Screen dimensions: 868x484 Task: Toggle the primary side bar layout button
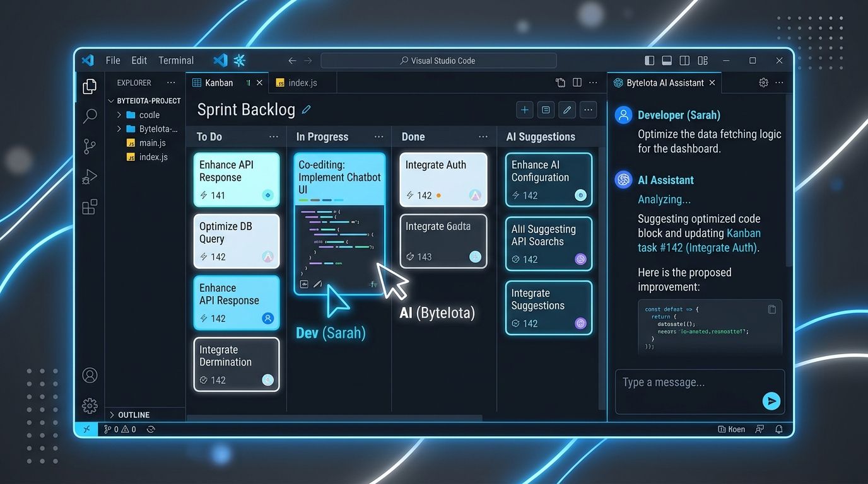tap(650, 60)
